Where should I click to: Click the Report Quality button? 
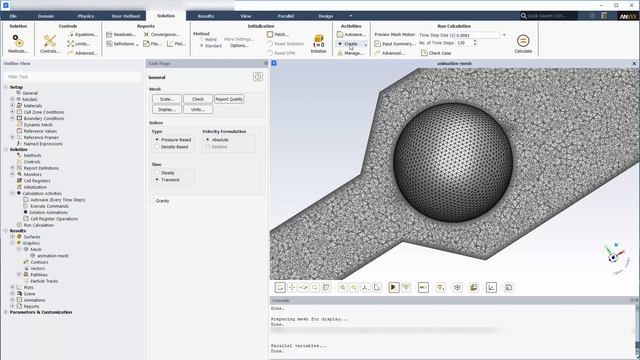pos(229,99)
